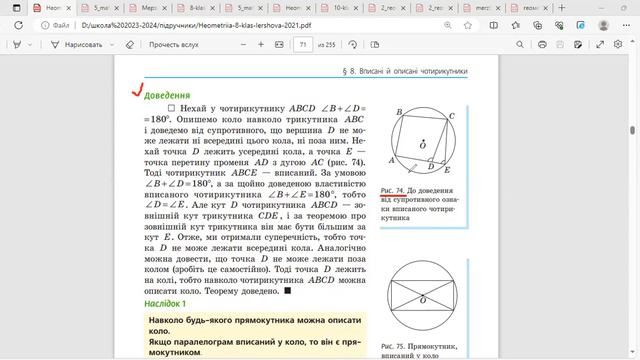Screen dimensions: 640x360
Task: Open Collections panel
Action: [538, 25]
